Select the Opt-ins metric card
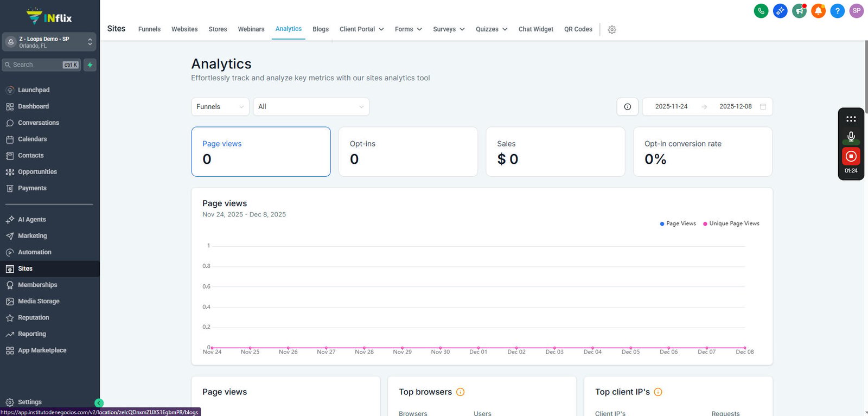 [408, 152]
